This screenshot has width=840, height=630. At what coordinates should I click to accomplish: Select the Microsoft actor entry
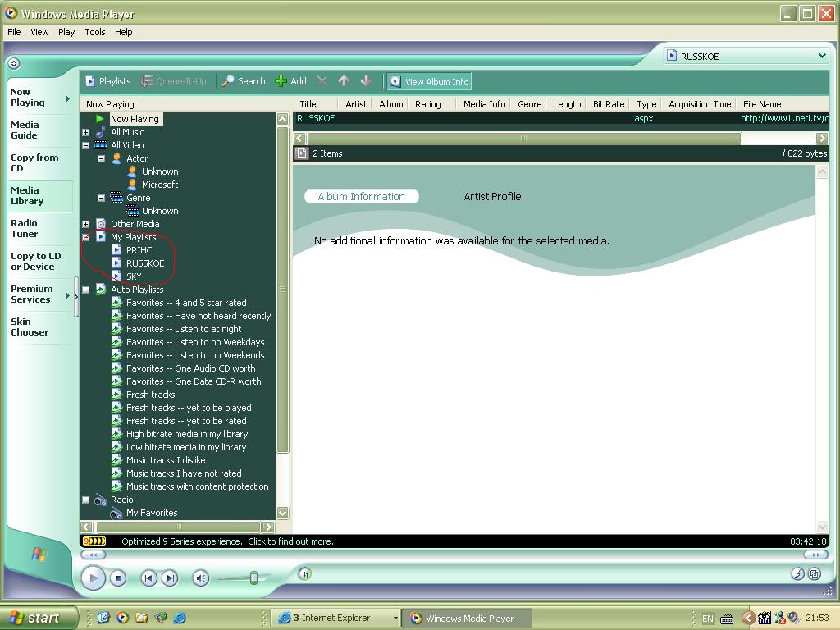(160, 185)
